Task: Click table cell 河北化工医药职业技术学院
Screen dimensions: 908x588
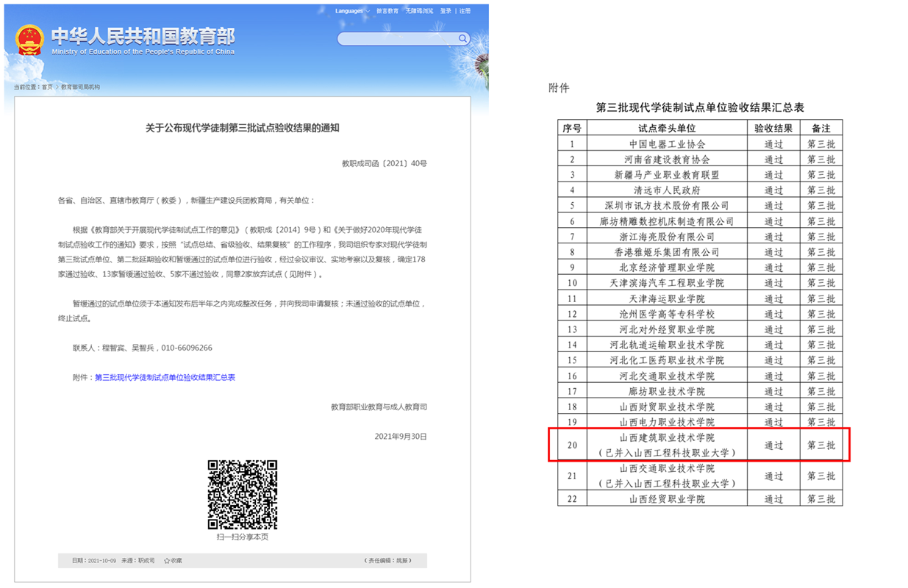Action: [667, 360]
